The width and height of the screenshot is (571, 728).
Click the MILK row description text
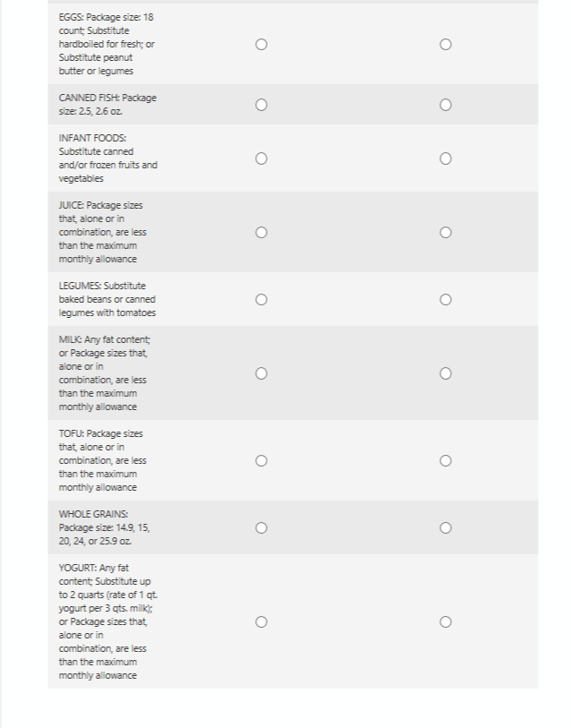(x=104, y=373)
